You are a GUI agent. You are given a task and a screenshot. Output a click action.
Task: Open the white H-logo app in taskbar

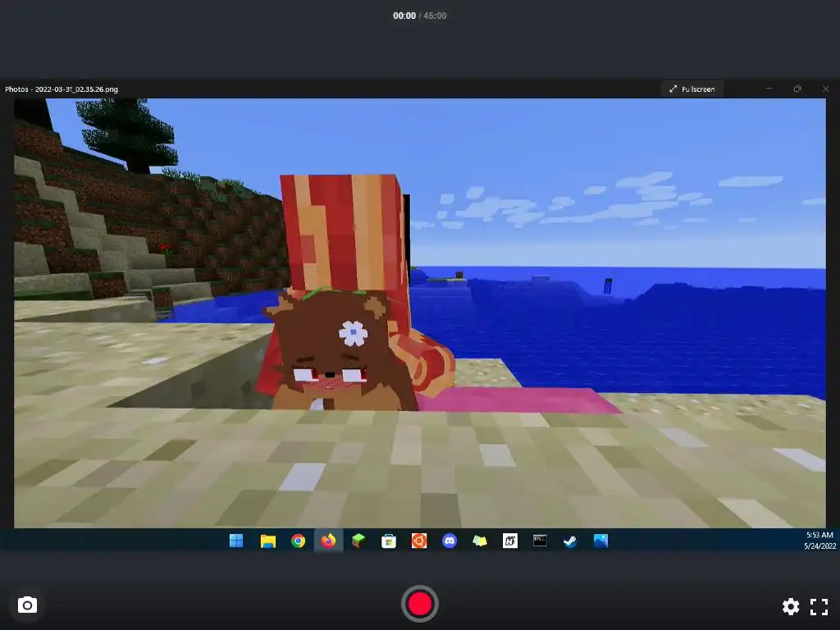(x=510, y=541)
